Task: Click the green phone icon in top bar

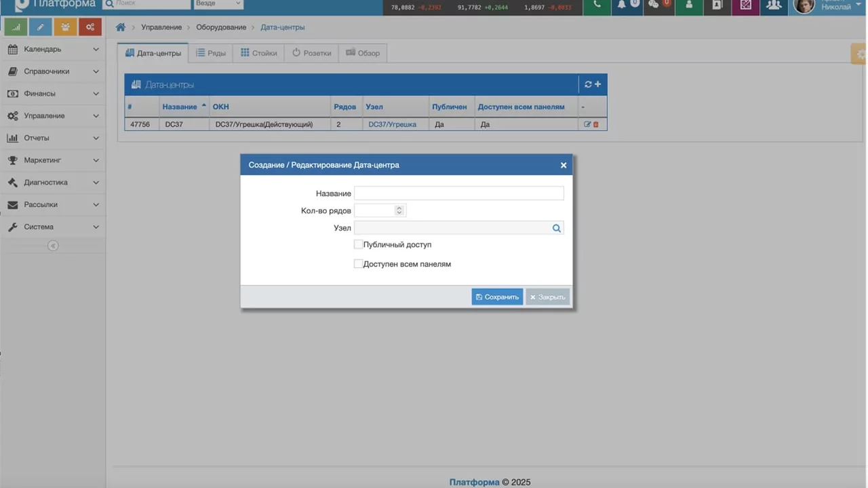Action: [x=597, y=5]
